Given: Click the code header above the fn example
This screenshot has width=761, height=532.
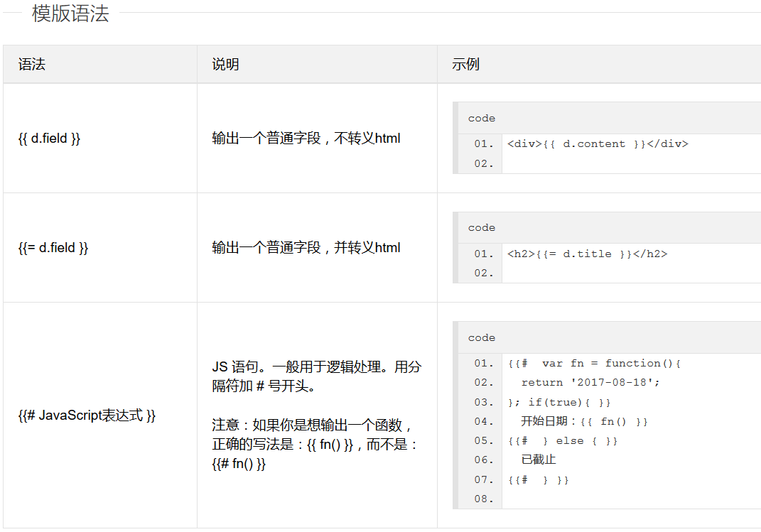Looking at the screenshot, I should click(x=609, y=337).
